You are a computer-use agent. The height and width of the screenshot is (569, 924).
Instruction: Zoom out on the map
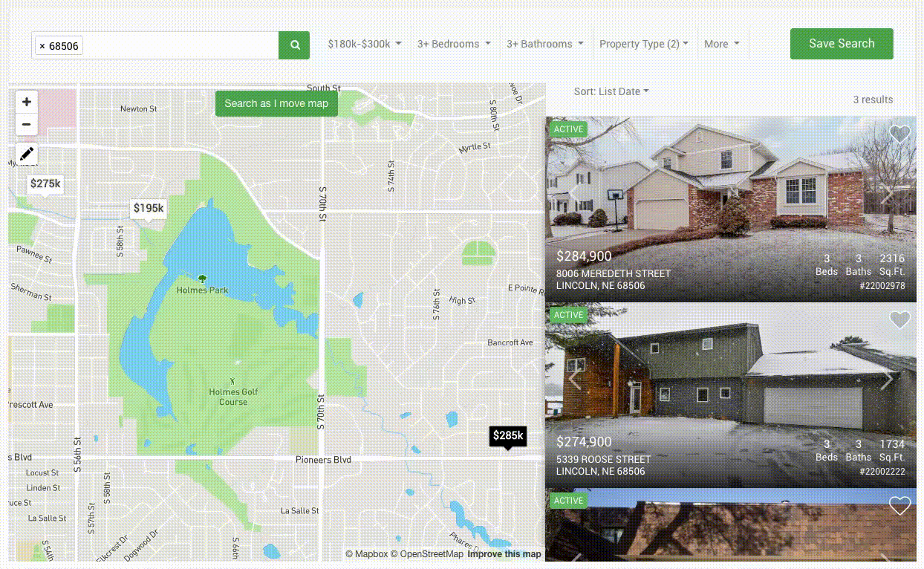[27, 124]
